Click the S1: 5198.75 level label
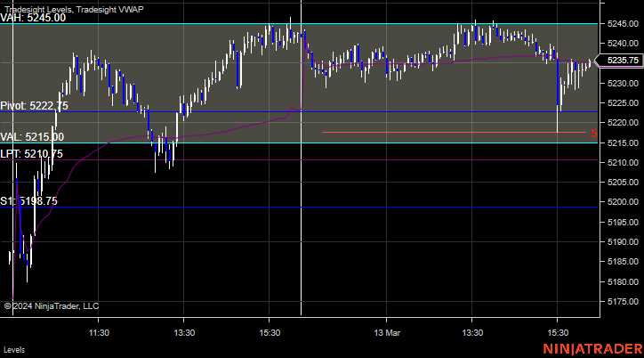 coord(28,201)
